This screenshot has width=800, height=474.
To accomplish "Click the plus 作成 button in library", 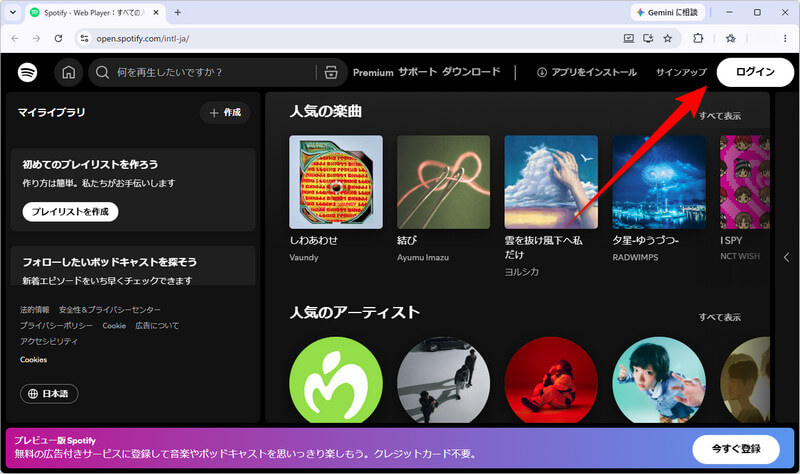I will point(225,112).
